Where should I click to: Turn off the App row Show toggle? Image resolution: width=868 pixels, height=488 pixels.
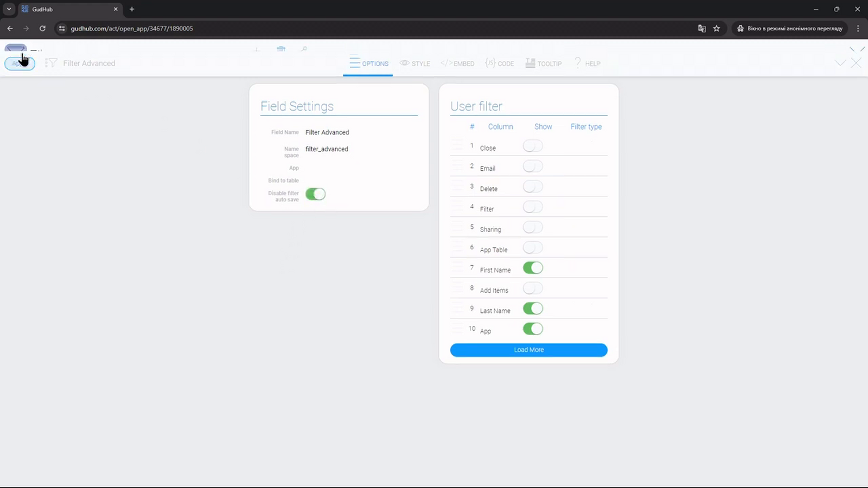533,329
